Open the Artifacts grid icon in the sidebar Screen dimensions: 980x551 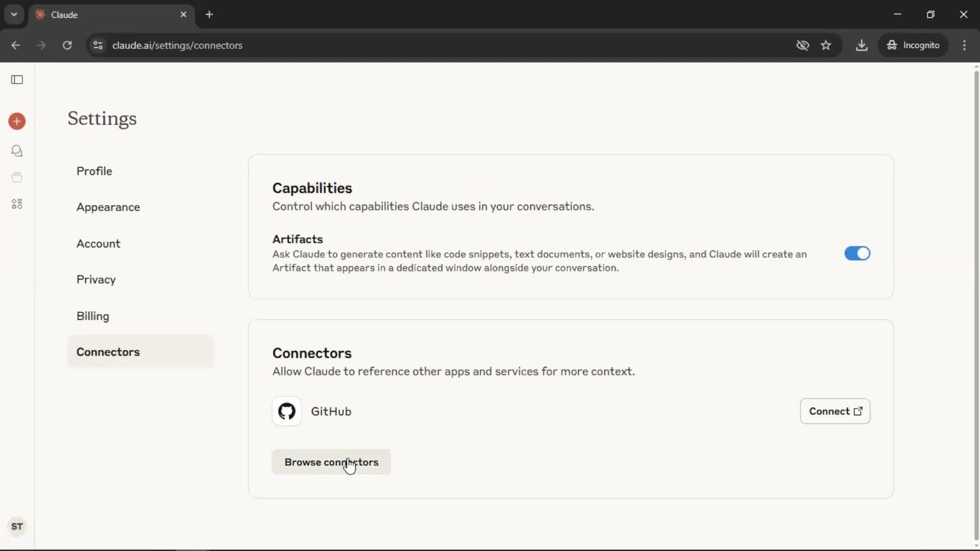click(17, 204)
